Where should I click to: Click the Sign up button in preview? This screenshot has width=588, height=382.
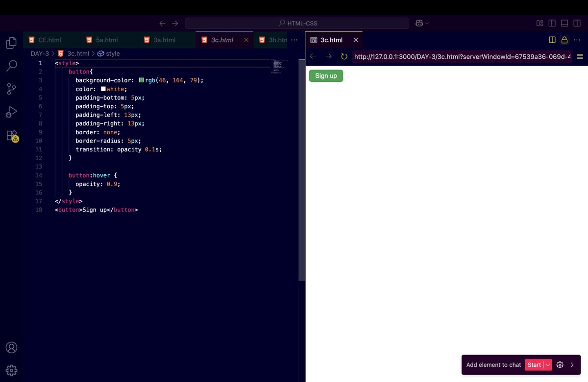click(326, 76)
